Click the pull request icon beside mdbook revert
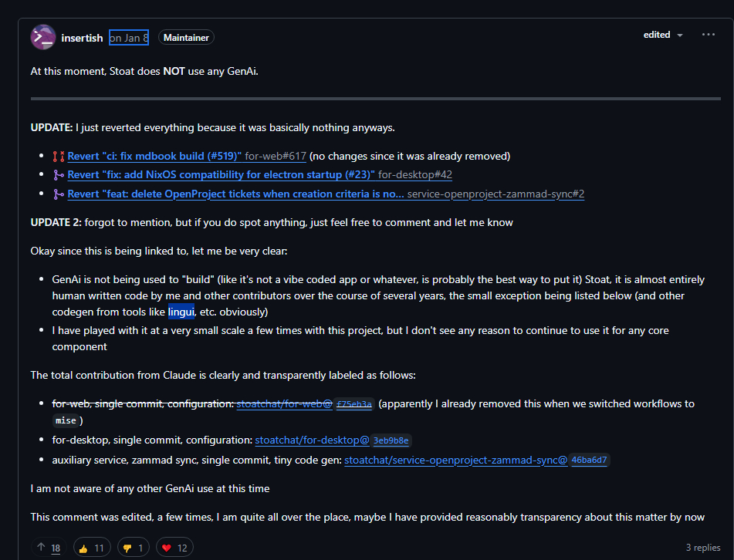Viewport: 734px width, 560px height. tap(59, 157)
